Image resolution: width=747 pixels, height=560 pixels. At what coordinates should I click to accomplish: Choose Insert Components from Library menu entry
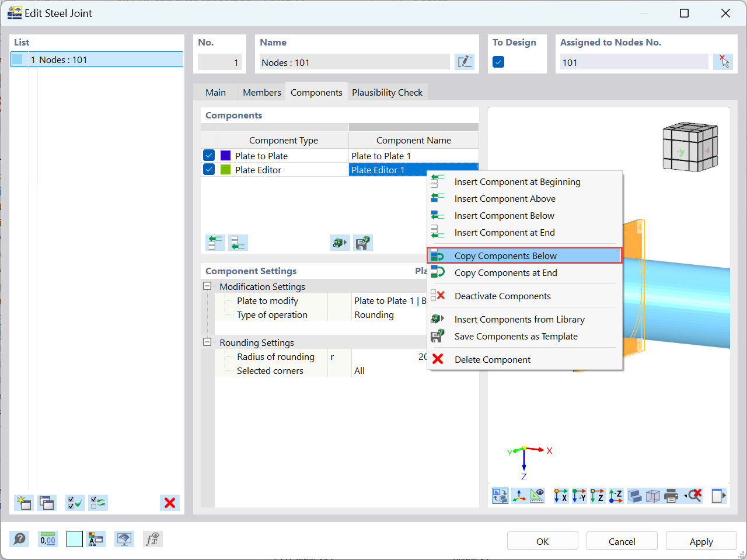(525, 320)
